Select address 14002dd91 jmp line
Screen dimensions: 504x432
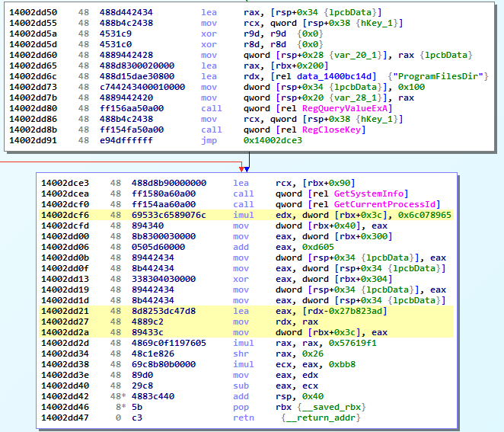pos(33,140)
